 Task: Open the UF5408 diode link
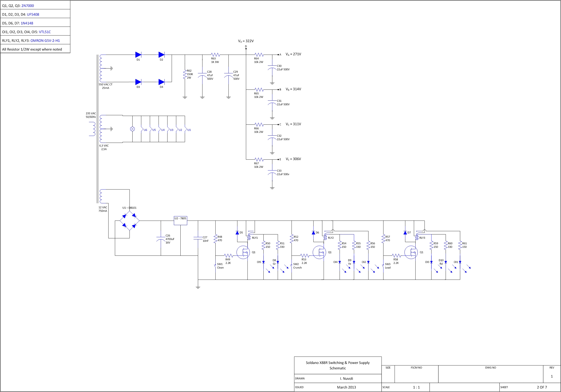point(33,14)
